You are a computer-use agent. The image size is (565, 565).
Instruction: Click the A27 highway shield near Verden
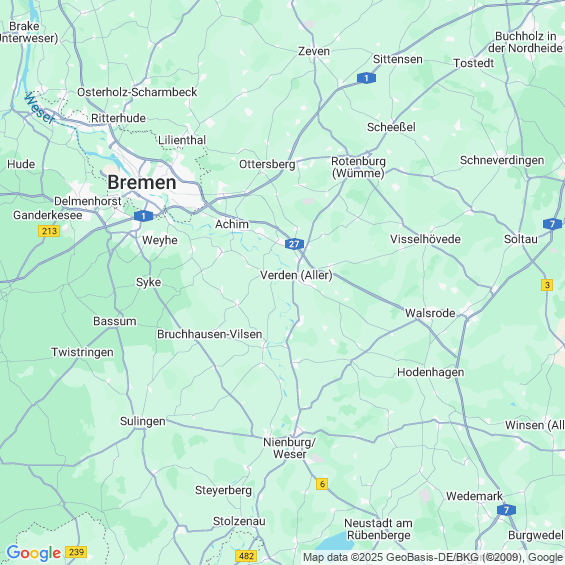(294, 244)
